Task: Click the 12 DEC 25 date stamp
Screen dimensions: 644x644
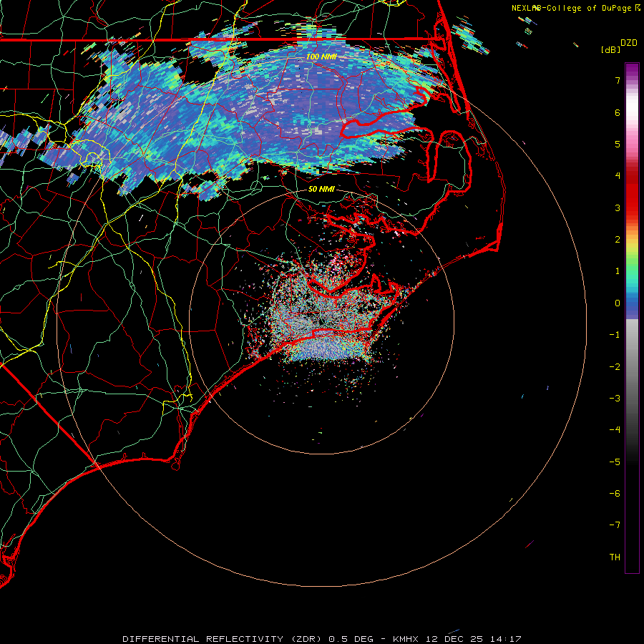Action: pyautogui.click(x=456, y=639)
